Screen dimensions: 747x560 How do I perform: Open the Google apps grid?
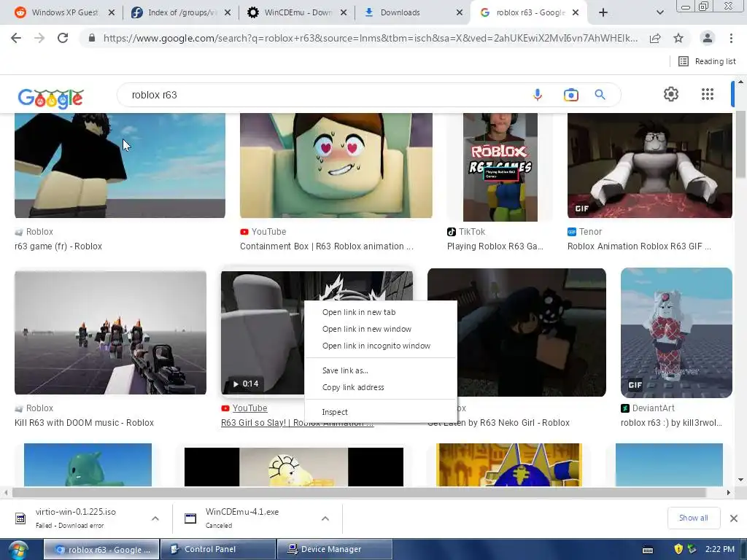pyautogui.click(x=708, y=94)
